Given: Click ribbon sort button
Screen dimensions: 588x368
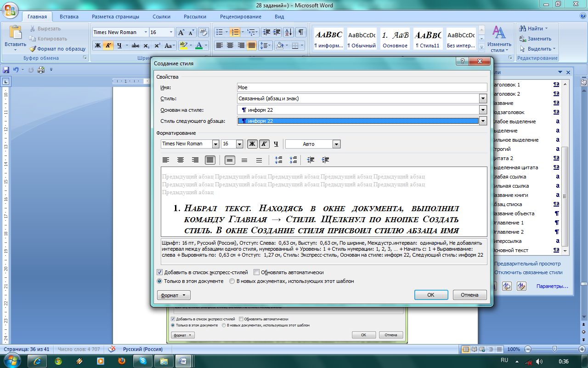Looking at the screenshot, I should tap(288, 32).
